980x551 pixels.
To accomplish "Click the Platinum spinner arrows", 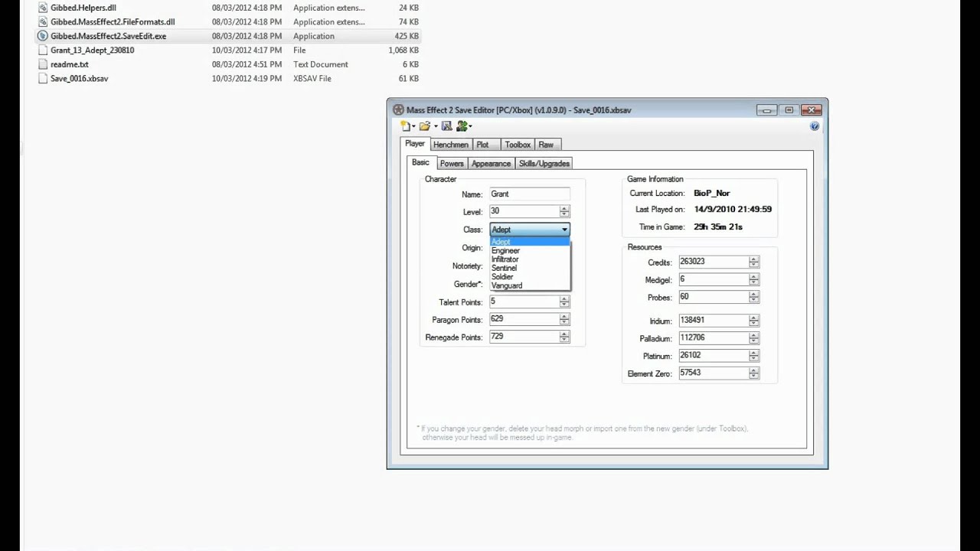I will pos(754,355).
